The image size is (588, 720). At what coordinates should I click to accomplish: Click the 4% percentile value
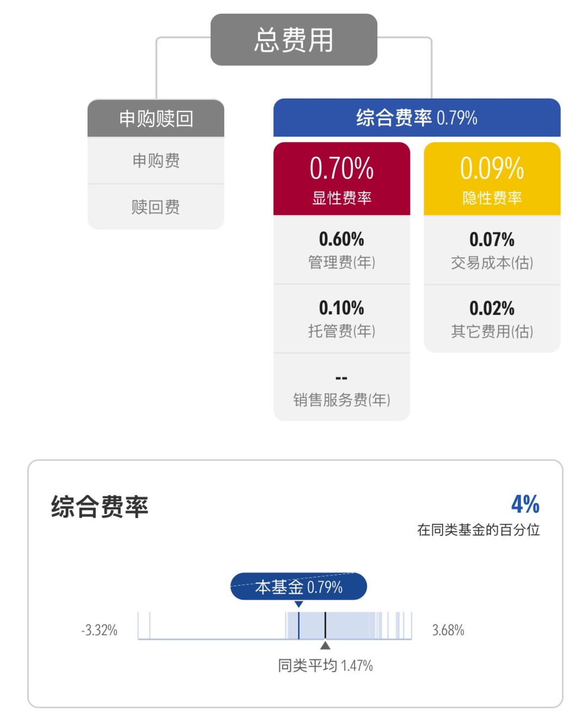525,504
